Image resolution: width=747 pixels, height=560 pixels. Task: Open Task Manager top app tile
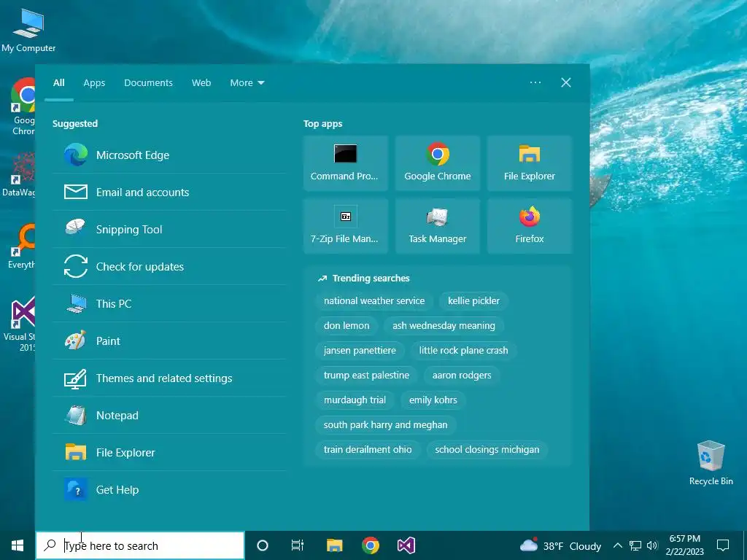point(438,226)
